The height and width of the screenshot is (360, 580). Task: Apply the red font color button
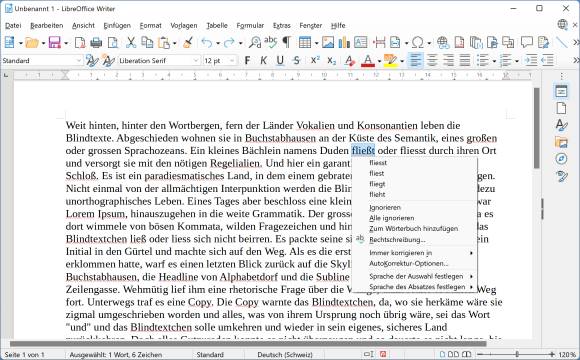click(x=368, y=60)
